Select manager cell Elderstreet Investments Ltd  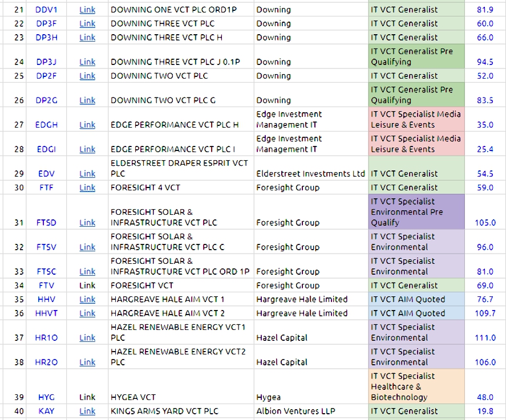[x=311, y=168]
